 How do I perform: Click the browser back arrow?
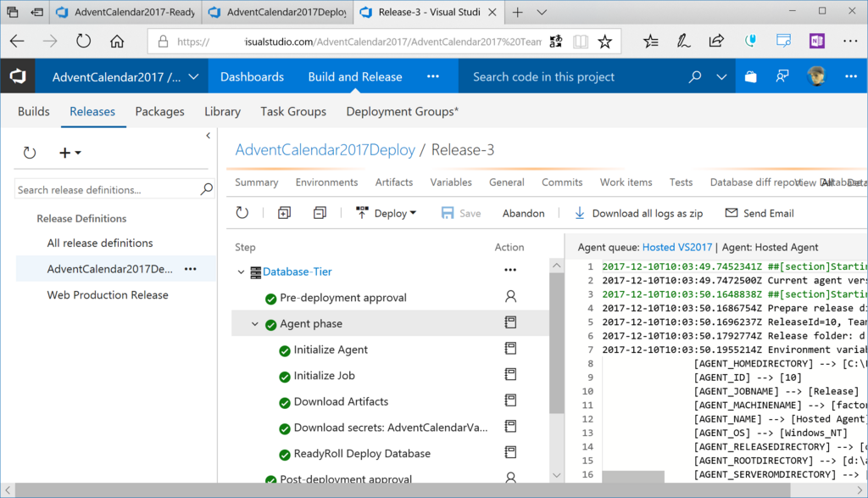17,41
